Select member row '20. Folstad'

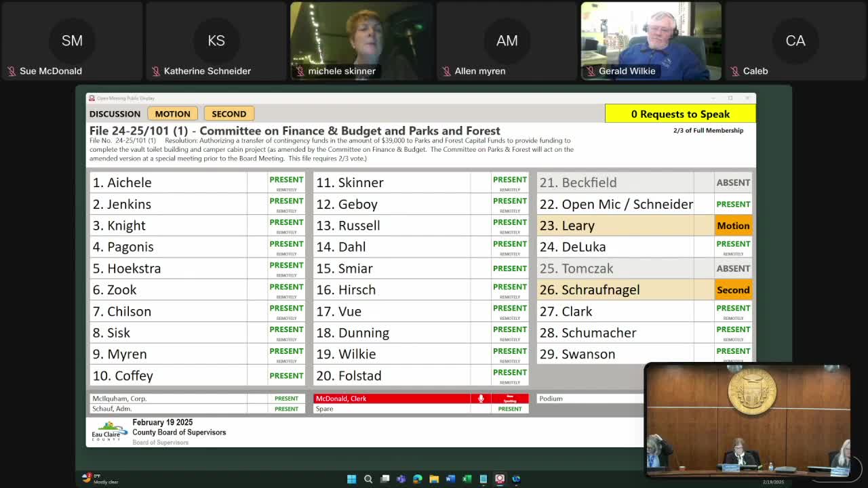pos(421,375)
